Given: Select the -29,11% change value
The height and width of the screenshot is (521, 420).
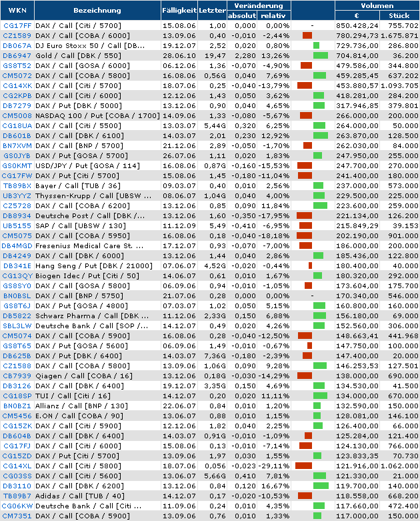Looking at the screenshot, I should pyautogui.click(x=273, y=466).
